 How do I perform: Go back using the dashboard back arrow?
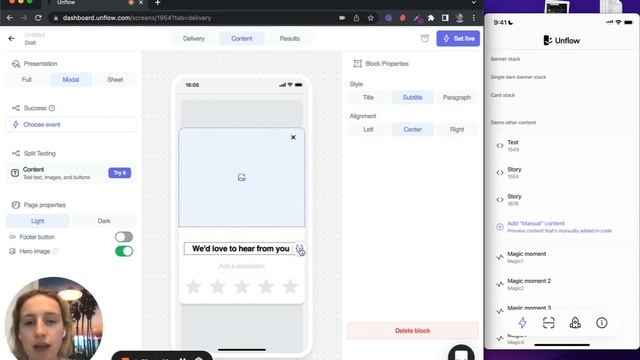coord(11,38)
